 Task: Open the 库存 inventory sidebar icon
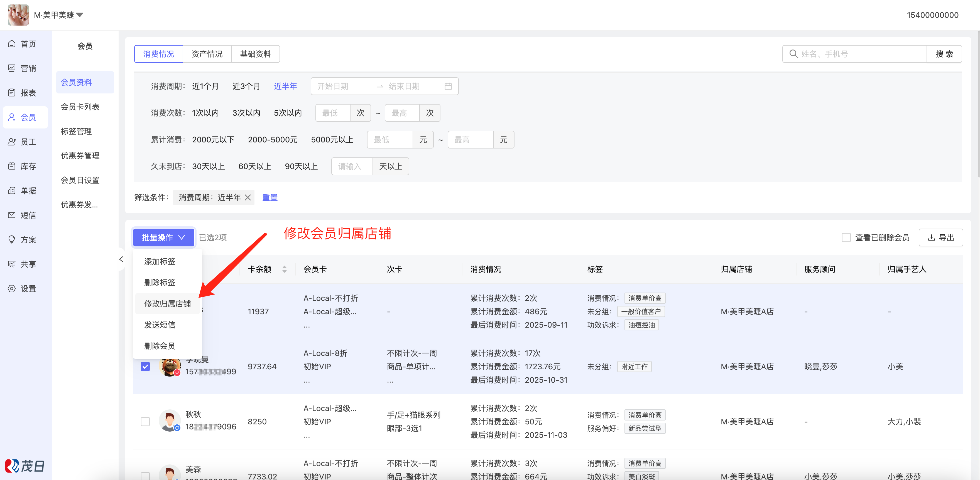(x=12, y=166)
